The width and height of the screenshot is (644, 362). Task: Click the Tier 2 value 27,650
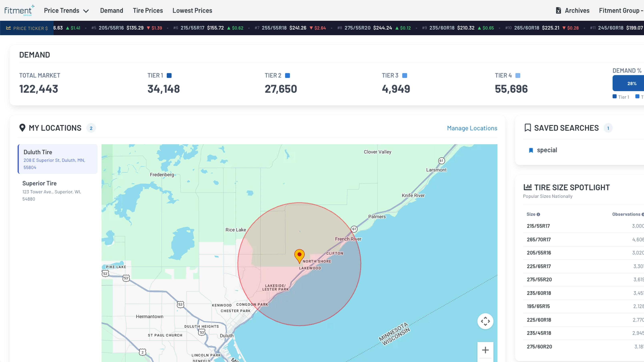[x=281, y=89]
